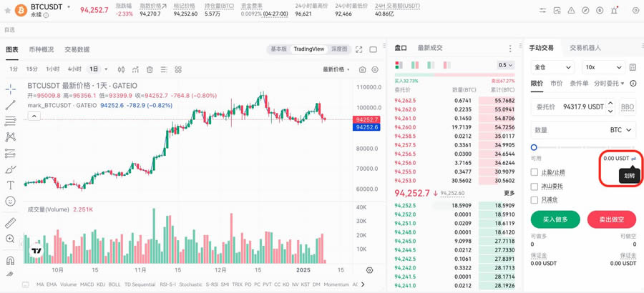Open the calculator beside 10x leverage
Screen dimensions: 644x293
pos(633,67)
